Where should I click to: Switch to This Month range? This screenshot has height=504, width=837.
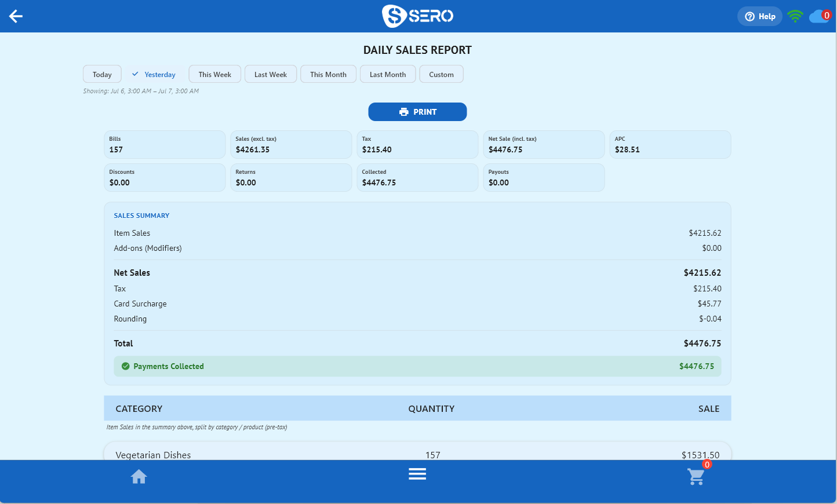point(328,74)
